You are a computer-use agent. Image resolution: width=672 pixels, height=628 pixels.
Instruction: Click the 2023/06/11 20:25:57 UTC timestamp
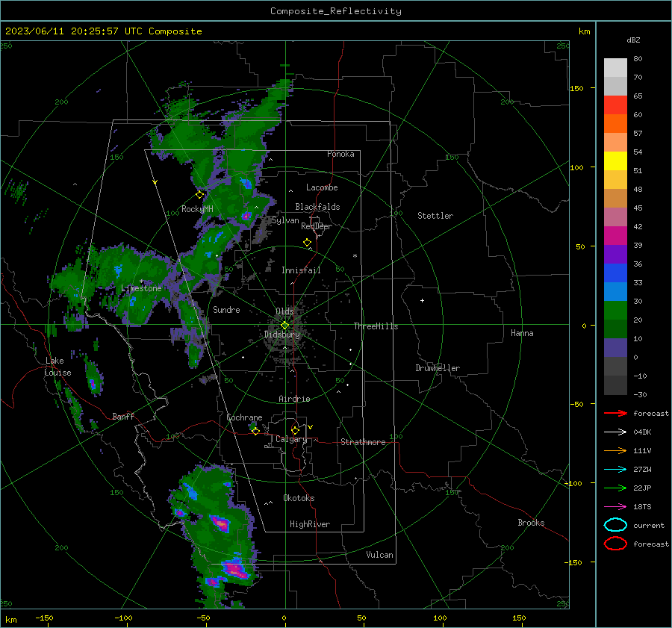pos(74,31)
